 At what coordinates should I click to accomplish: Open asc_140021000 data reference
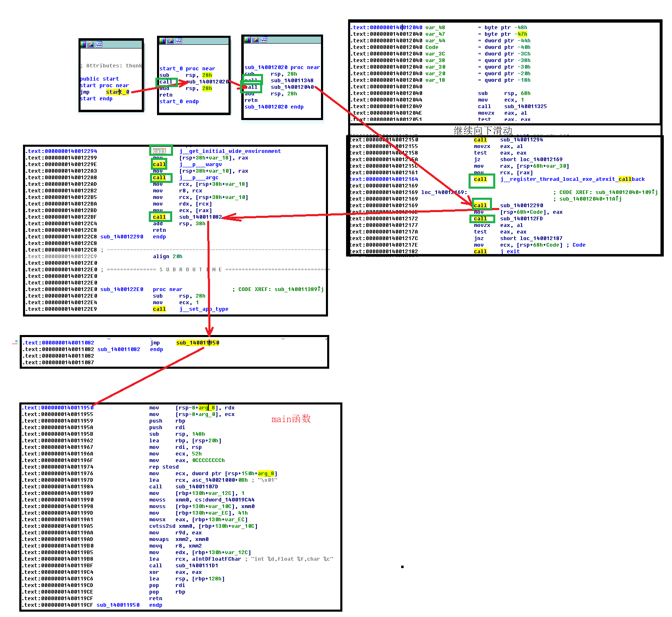click(213, 480)
